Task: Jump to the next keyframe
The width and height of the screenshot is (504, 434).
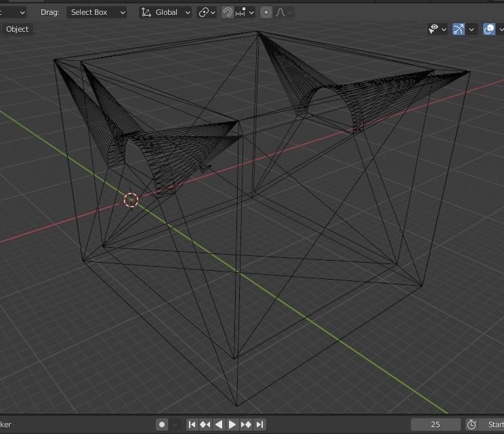Action: point(246,425)
